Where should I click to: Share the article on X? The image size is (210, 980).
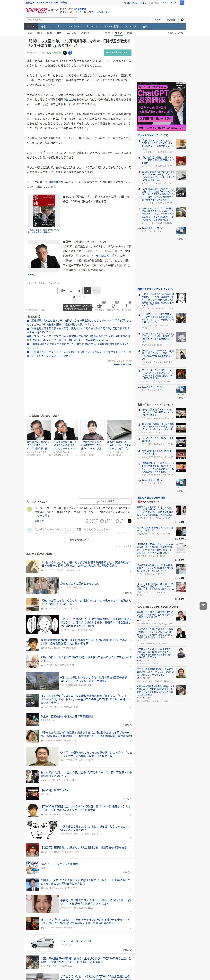pos(65,53)
